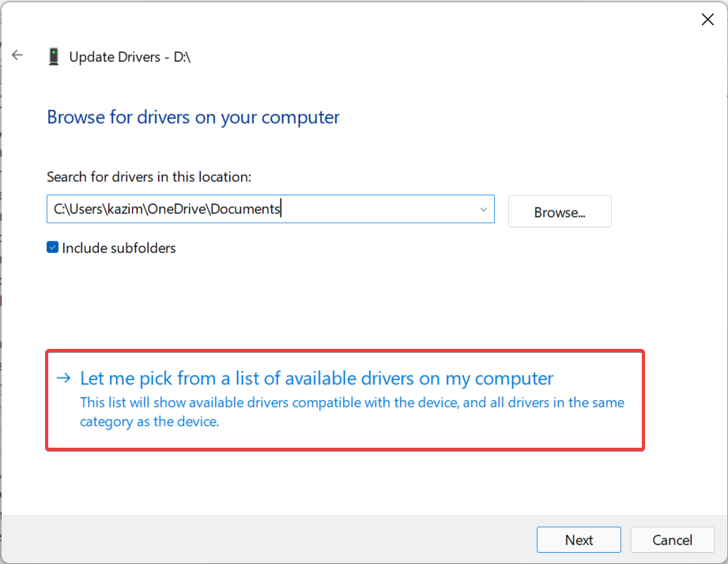Click the Search for drivers in this location label

(149, 176)
